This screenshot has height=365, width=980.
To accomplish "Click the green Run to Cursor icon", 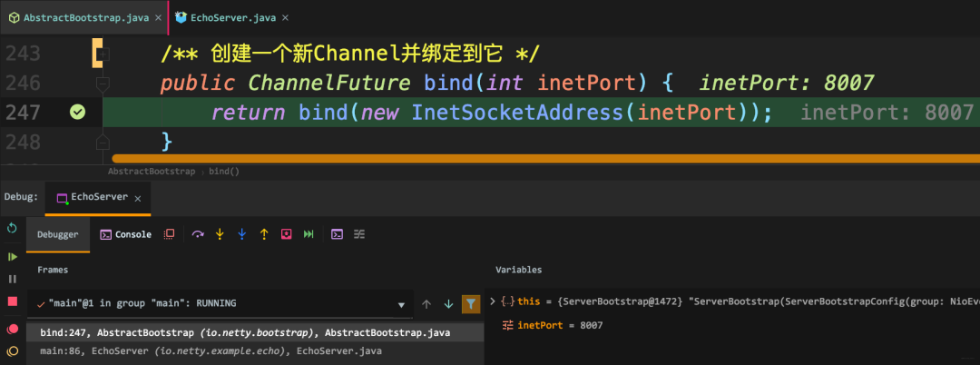I will pos(309,234).
